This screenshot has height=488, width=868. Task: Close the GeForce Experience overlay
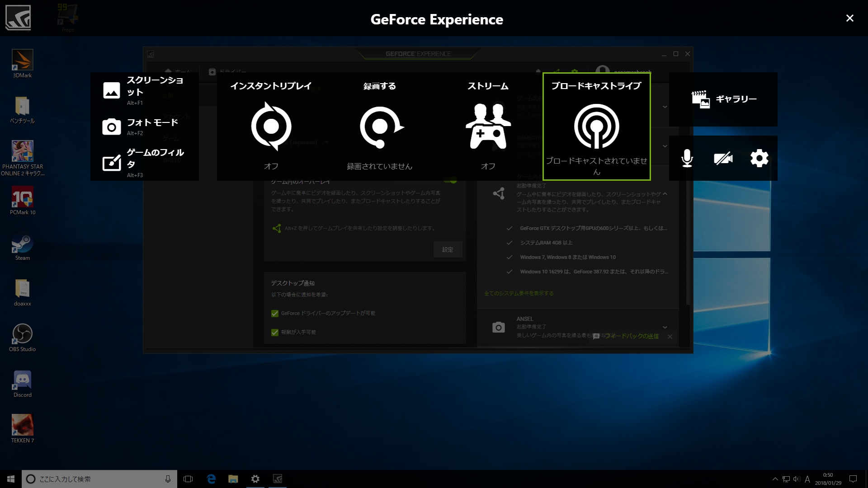point(849,18)
